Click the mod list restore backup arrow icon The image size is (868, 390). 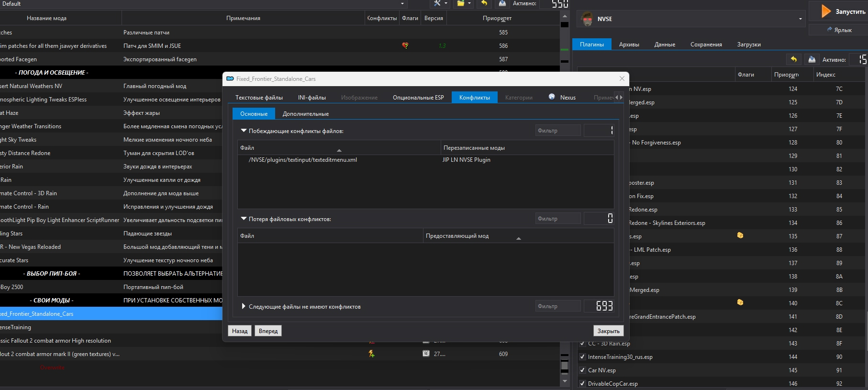click(x=484, y=3)
